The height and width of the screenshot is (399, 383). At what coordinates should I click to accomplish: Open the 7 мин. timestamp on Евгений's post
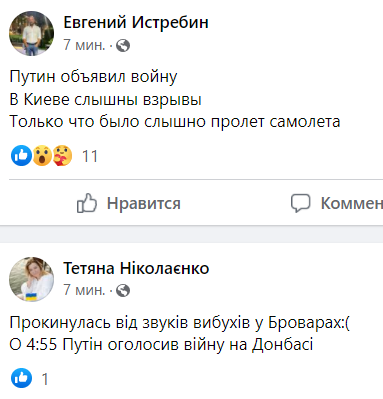click(x=84, y=45)
